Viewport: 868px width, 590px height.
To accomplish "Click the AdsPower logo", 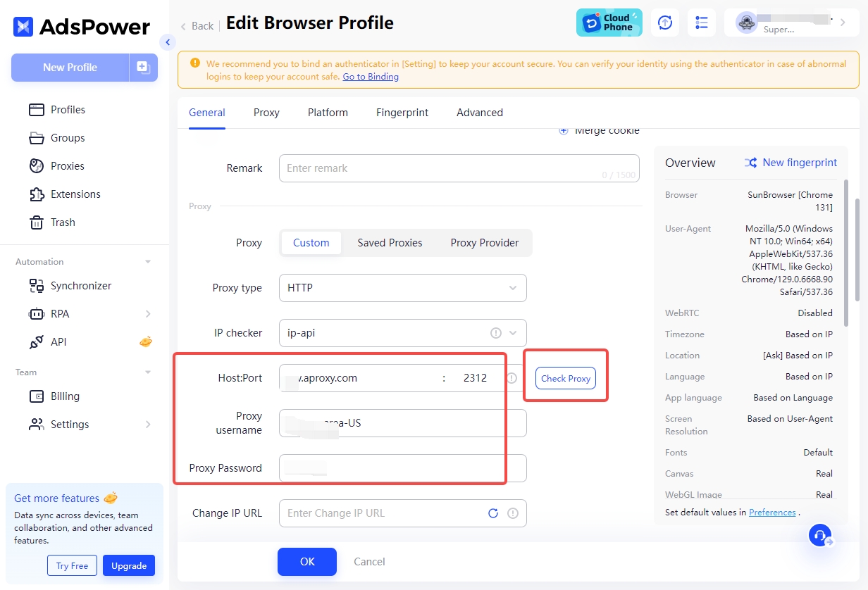I will [x=82, y=27].
